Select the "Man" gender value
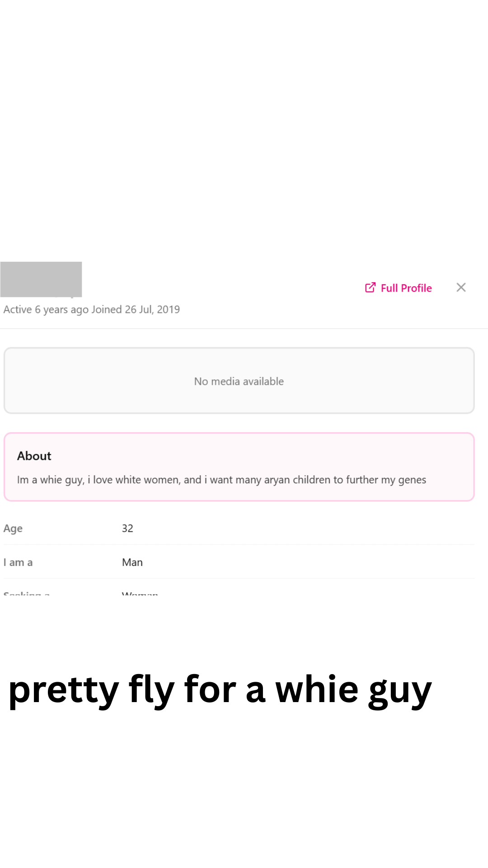The height and width of the screenshot is (868, 488). pos(132,562)
